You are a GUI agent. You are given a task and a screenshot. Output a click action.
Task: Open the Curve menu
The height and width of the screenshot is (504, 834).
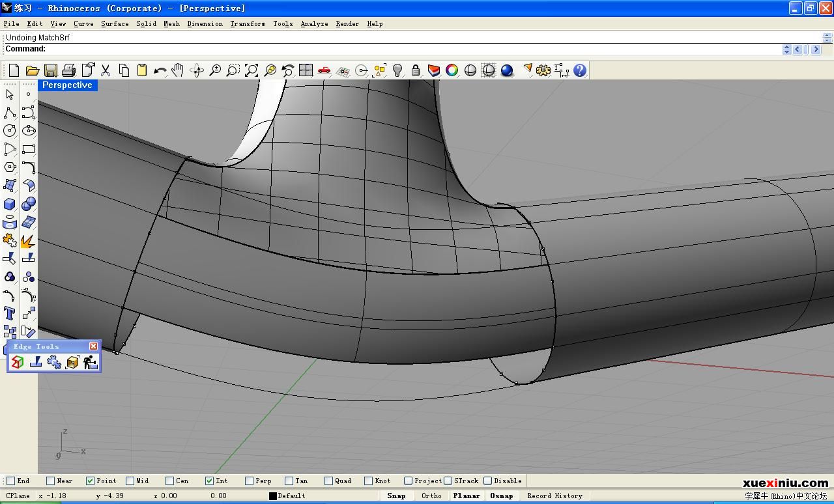(x=83, y=23)
